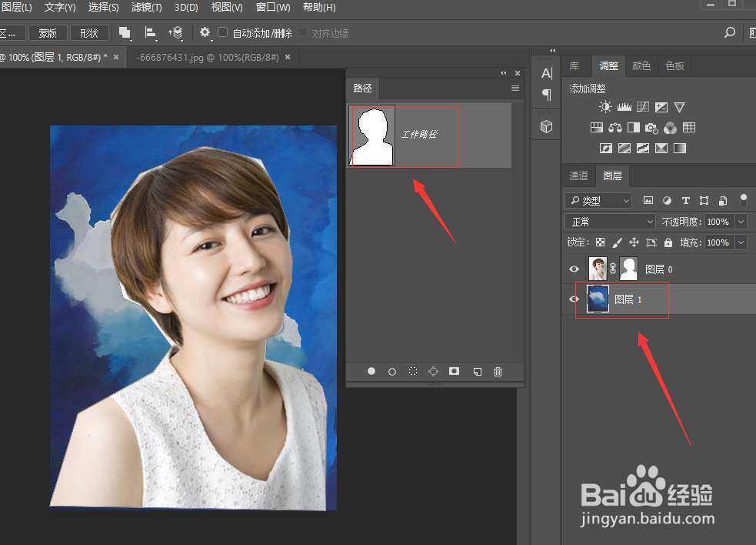Select the 工作路径 path thumbnail

pos(372,135)
